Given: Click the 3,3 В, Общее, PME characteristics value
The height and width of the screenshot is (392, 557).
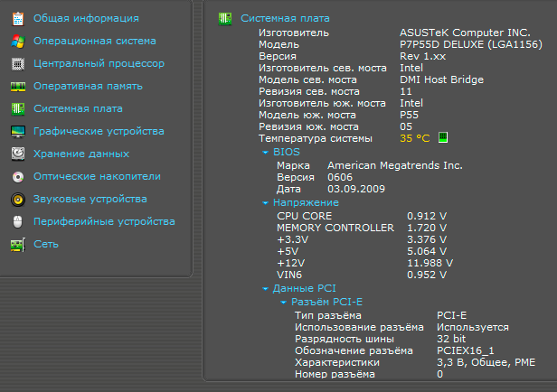Looking at the screenshot, I should [x=486, y=362].
